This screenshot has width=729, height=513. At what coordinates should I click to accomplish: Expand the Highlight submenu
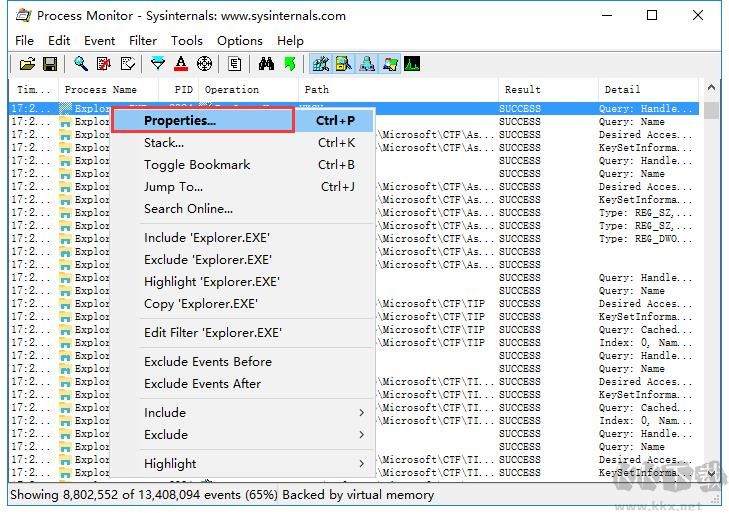click(x=242, y=464)
